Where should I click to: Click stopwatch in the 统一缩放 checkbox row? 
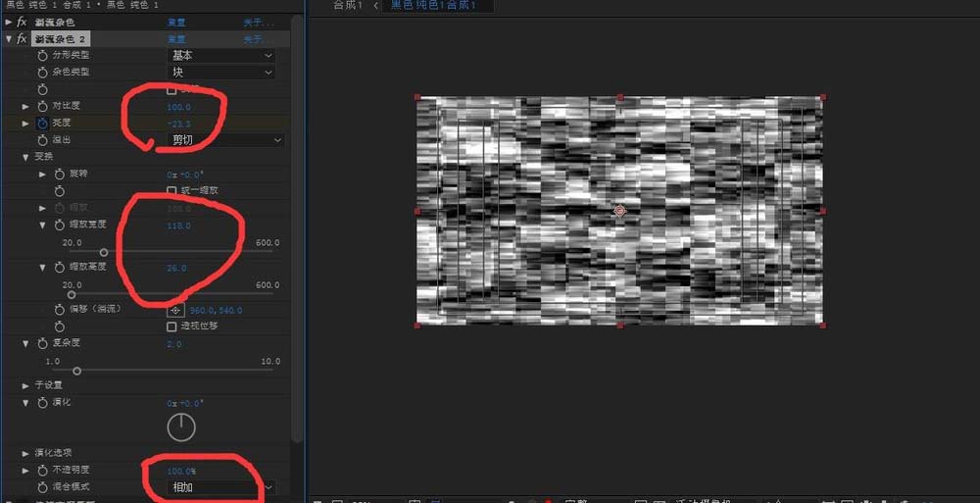[x=60, y=191]
